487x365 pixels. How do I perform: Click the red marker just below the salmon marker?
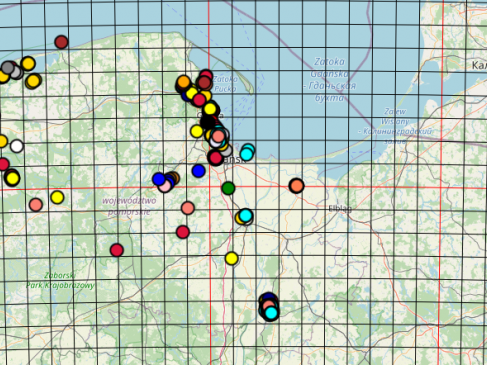click(x=183, y=232)
